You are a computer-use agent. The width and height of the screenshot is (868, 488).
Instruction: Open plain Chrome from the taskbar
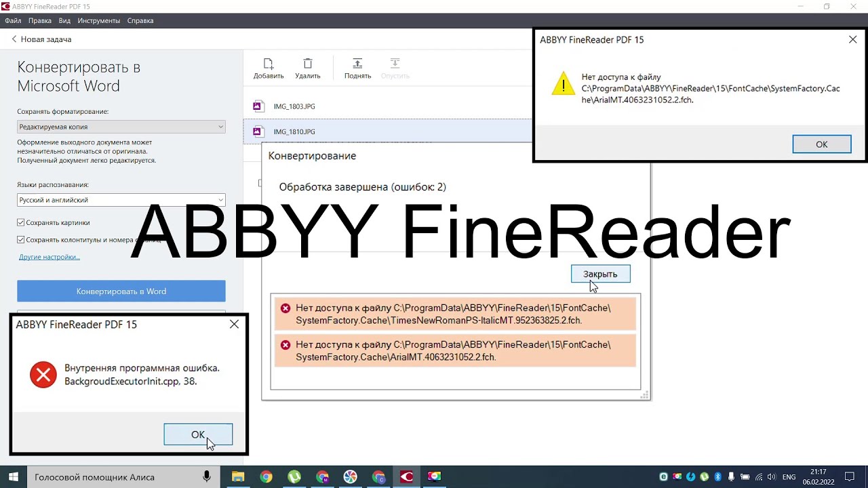click(x=266, y=477)
